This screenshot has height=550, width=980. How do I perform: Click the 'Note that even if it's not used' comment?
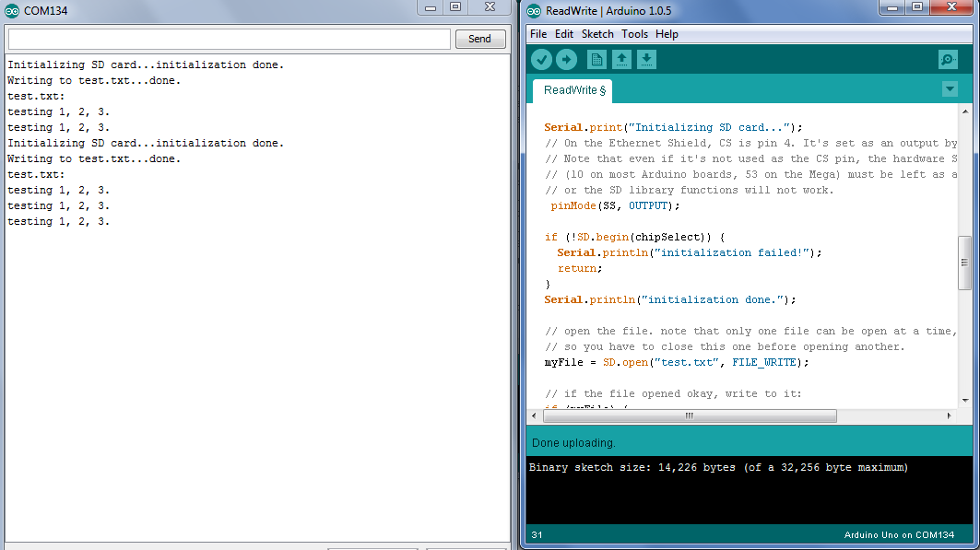point(750,159)
